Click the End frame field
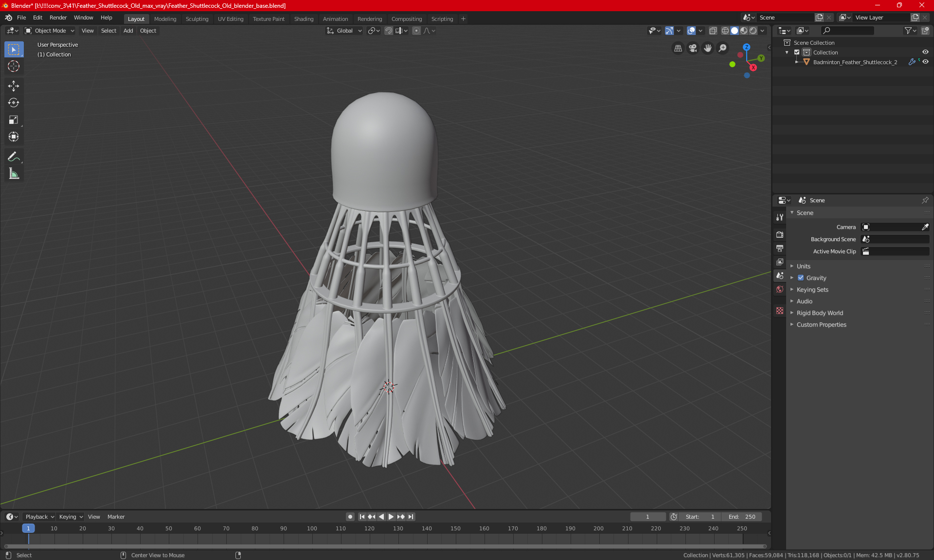The width and height of the screenshot is (934, 560). pos(742,517)
